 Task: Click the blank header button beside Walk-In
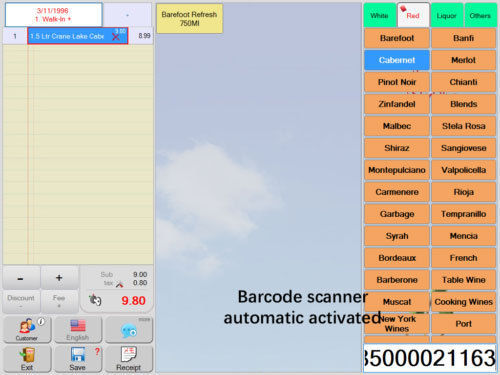tap(127, 15)
